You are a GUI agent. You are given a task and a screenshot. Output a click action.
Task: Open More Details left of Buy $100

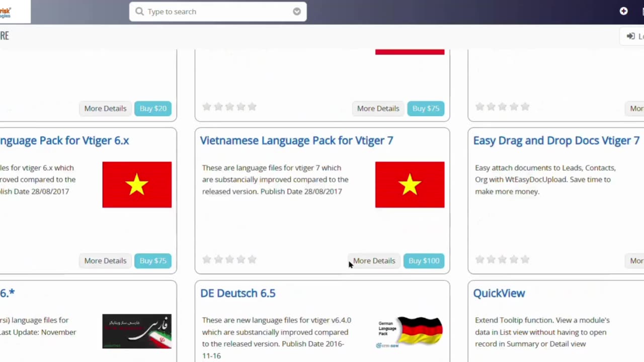374,261
